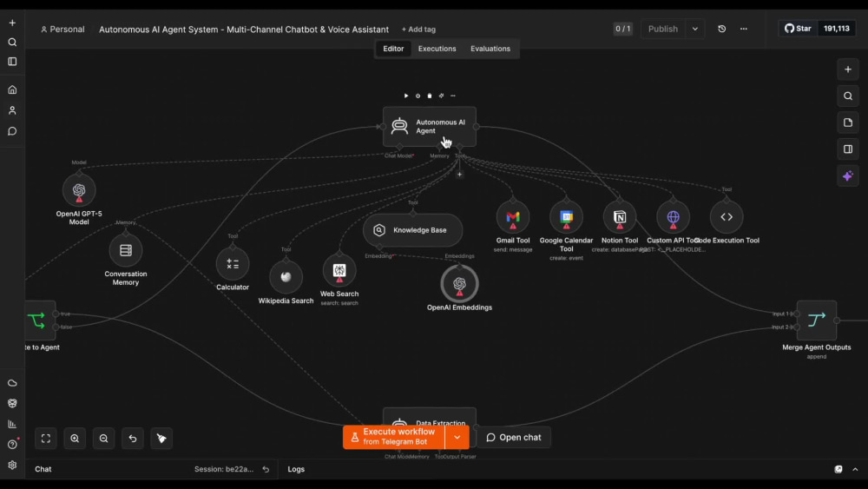The width and height of the screenshot is (868, 489).
Task: Click the Calculator tool node
Action: point(233,263)
